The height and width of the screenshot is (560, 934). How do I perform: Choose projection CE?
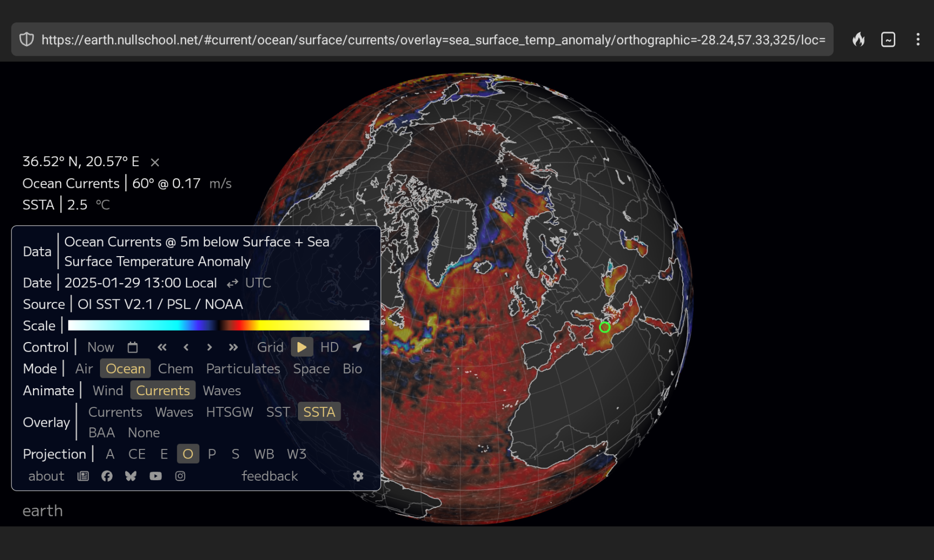137,455
